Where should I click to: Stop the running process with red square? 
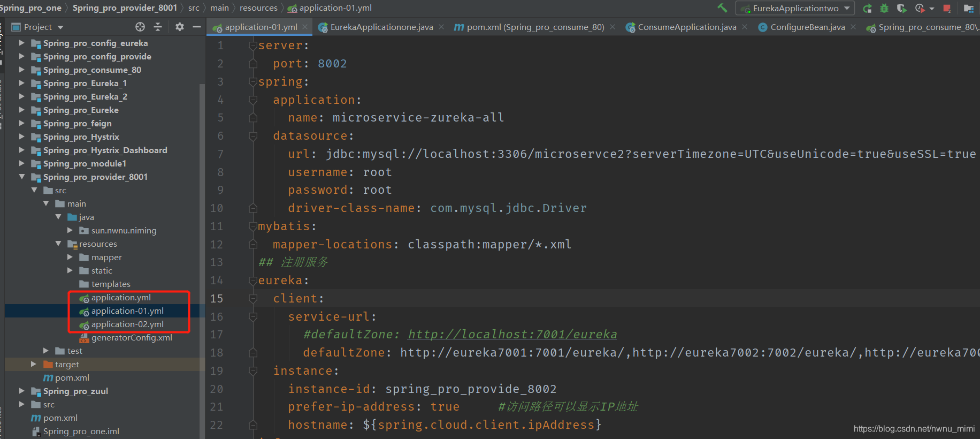pos(947,8)
